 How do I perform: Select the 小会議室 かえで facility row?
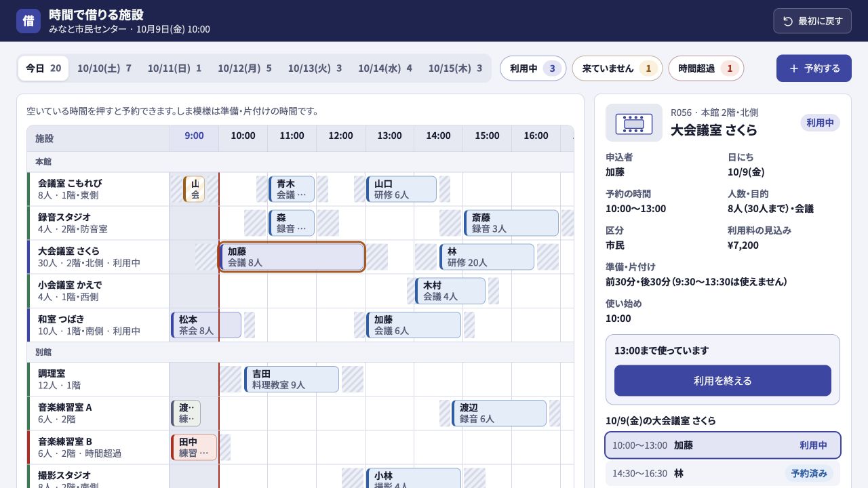tap(98, 291)
